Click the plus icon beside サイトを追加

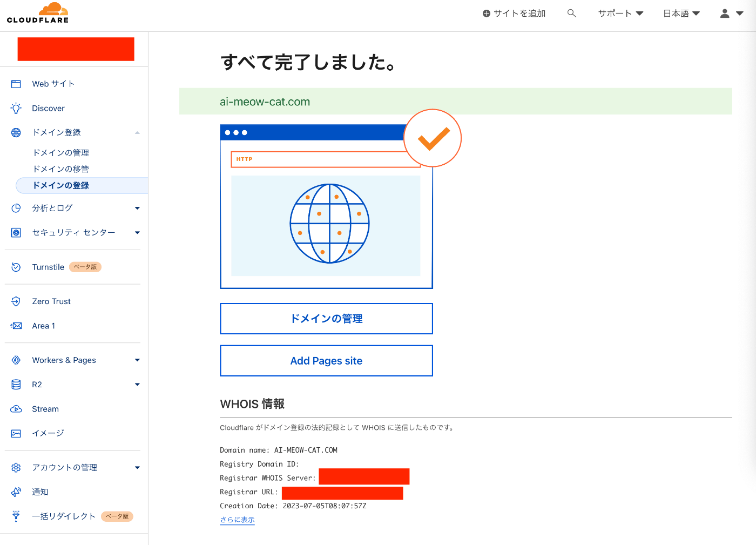[x=487, y=14]
